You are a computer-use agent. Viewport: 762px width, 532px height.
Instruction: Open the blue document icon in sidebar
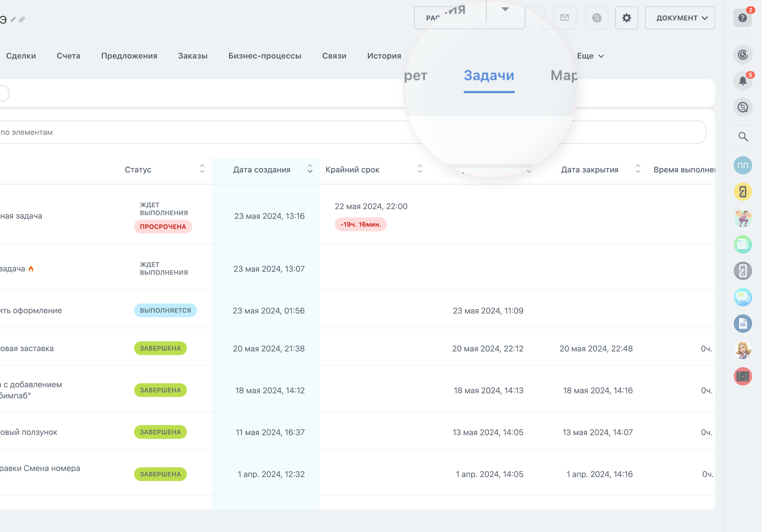click(x=742, y=323)
